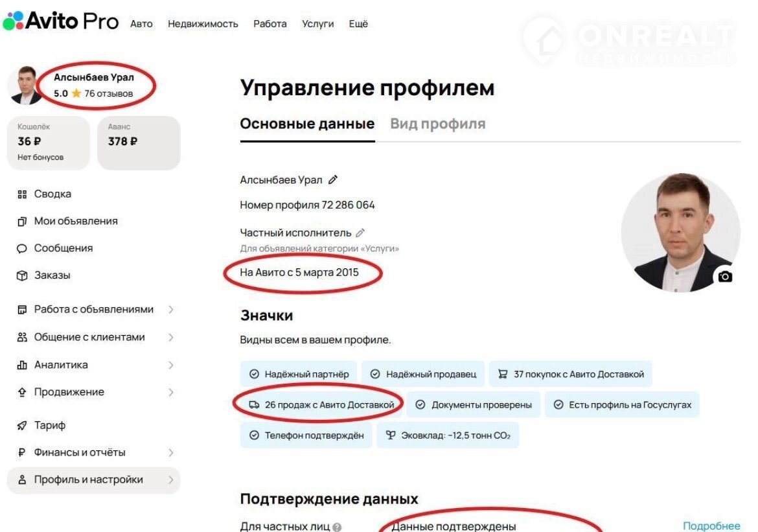Click the camera icon on profile photo
This screenshot has height=532, width=758.
tap(725, 277)
